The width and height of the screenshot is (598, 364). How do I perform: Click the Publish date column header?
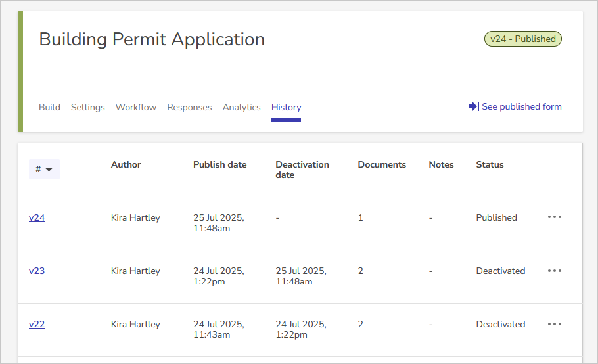click(x=219, y=165)
